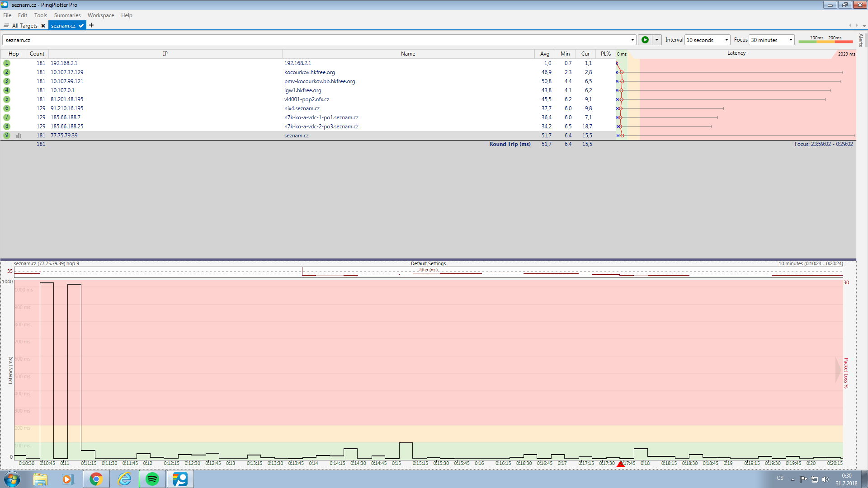Open the Alerts side panel
The width and height of the screenshot is (868, 488).
click(861, 40)
